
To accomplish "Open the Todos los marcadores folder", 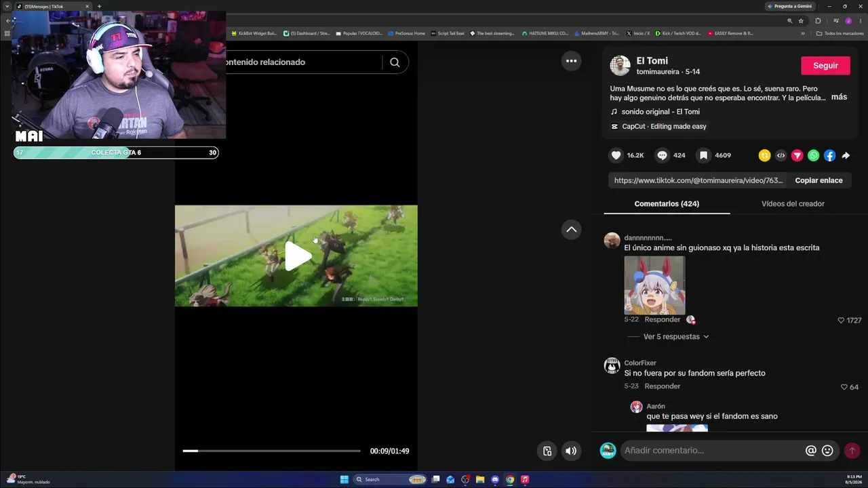I will tap(840, 33).
